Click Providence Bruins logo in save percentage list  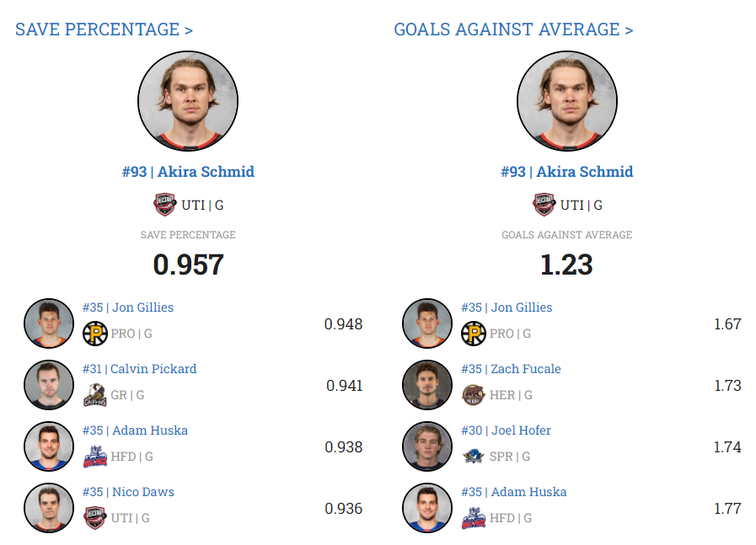[x=95, y=334]
